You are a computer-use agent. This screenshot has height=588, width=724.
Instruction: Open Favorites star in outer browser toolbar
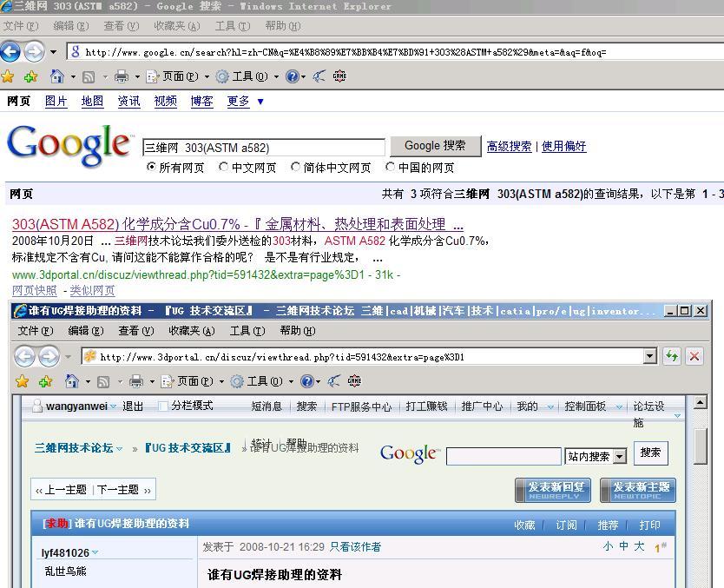pyautogui.click(x=8, y=76)
